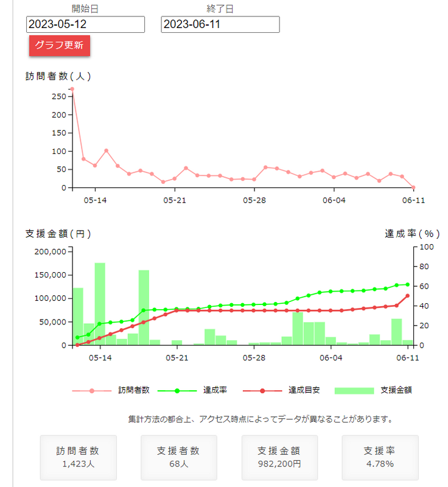This screenshot has height=487, width=448.
Task: Click the 05-21 label on visitor chart axis
Action: 175,200
